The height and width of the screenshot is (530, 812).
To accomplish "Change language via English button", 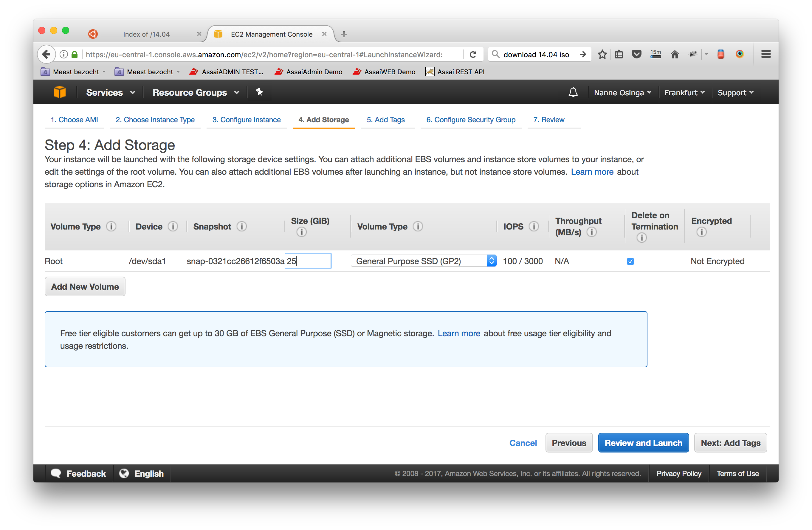I will (142, 474).
